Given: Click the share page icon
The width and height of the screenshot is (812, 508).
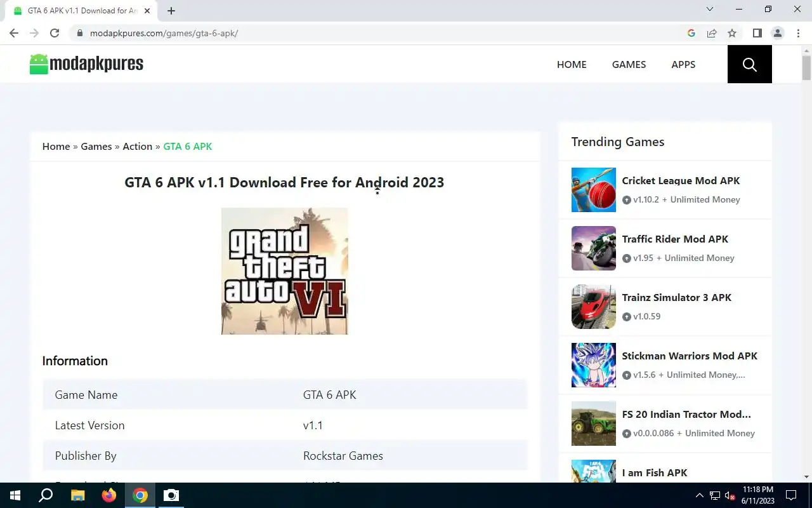Looking at the screenshot, I should (712, 33).
